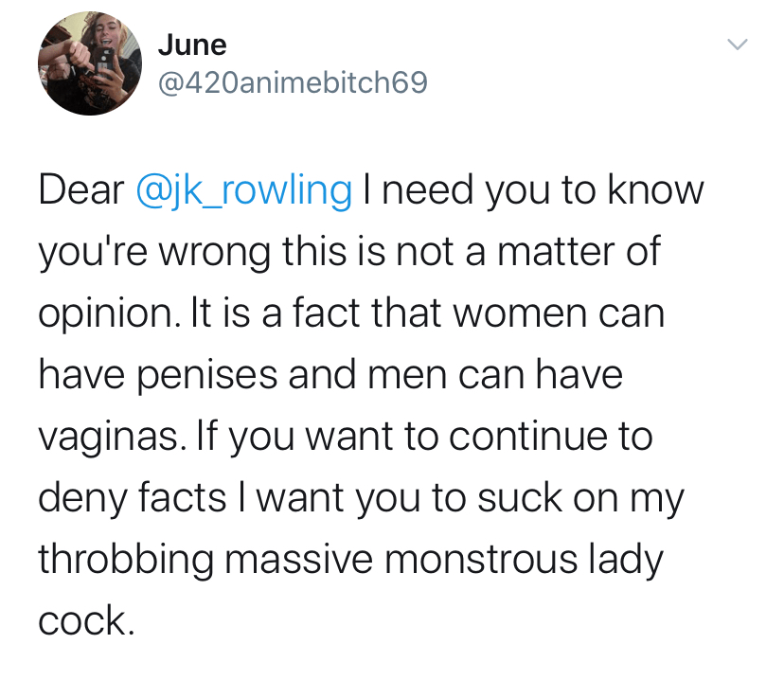Click the phrase 'and men can have'
The width and height of the screenshot is (784, 680).
tap(454, 375)
